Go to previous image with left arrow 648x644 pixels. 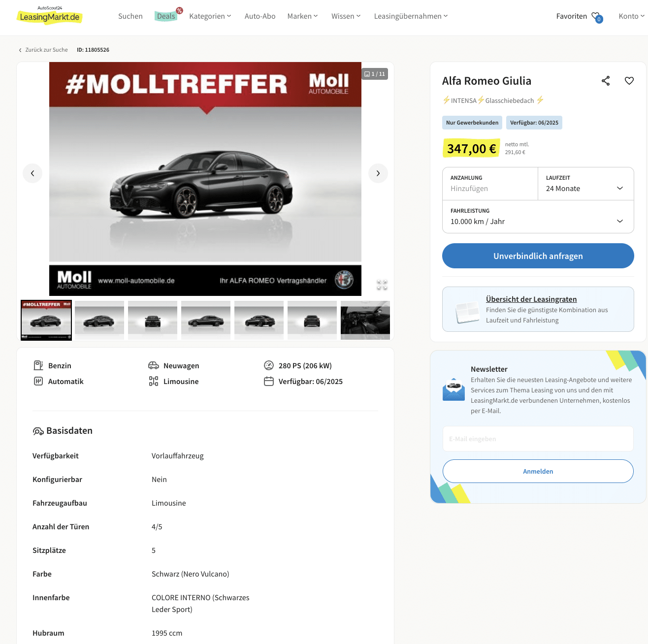coord(32,173)
